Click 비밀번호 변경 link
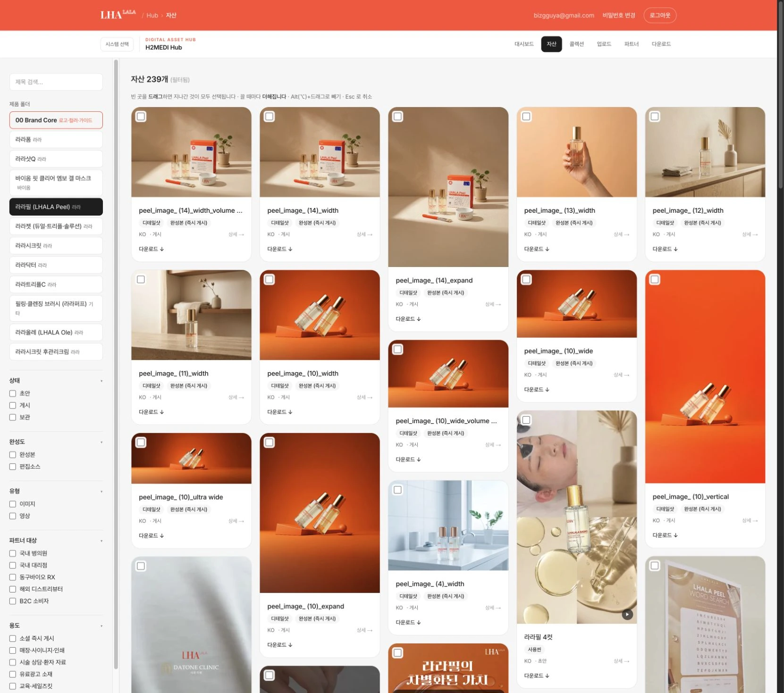Image resolution: width=784 pixels, height=693 pixels. pos(619,15)
